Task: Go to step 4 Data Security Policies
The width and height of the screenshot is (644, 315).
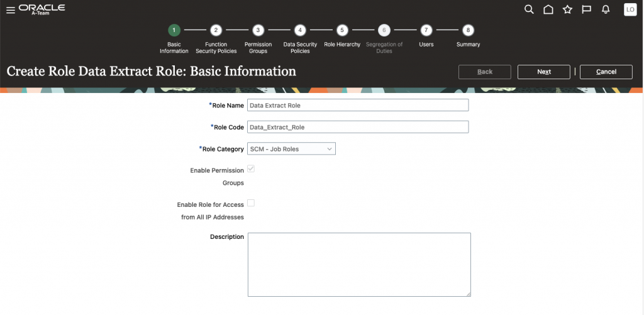Action: [x=300, y=30]
